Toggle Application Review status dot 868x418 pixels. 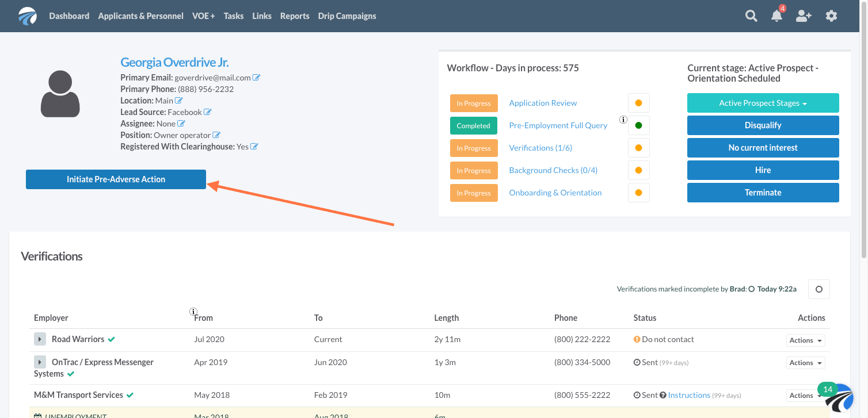point(638,103)
